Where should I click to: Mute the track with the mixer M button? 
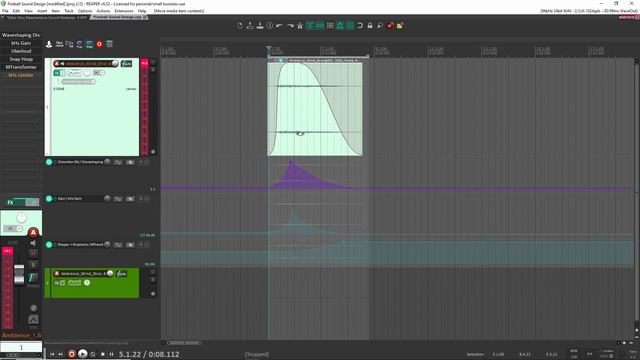pos(33,254)
